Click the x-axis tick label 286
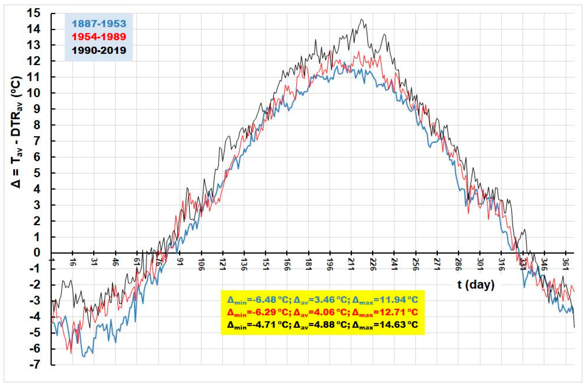 pyautogui.click(x=458, y=264)
